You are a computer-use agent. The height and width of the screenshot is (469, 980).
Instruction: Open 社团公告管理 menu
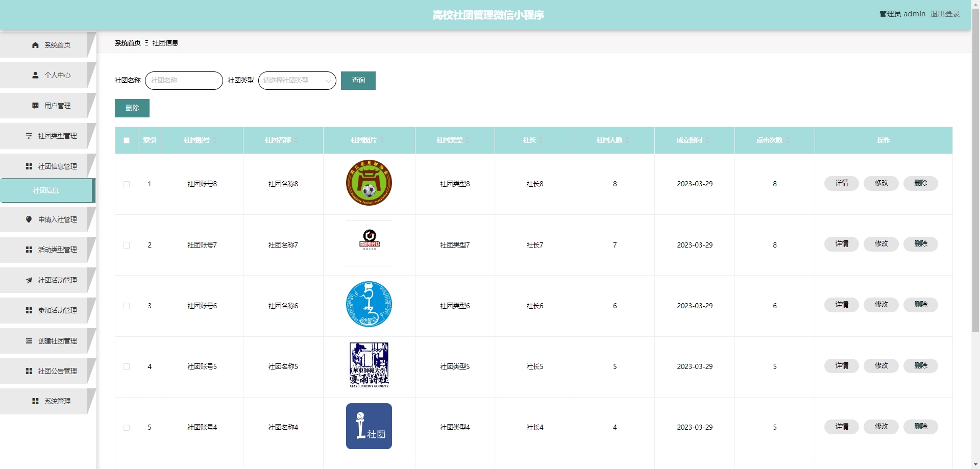click(47, 371)
